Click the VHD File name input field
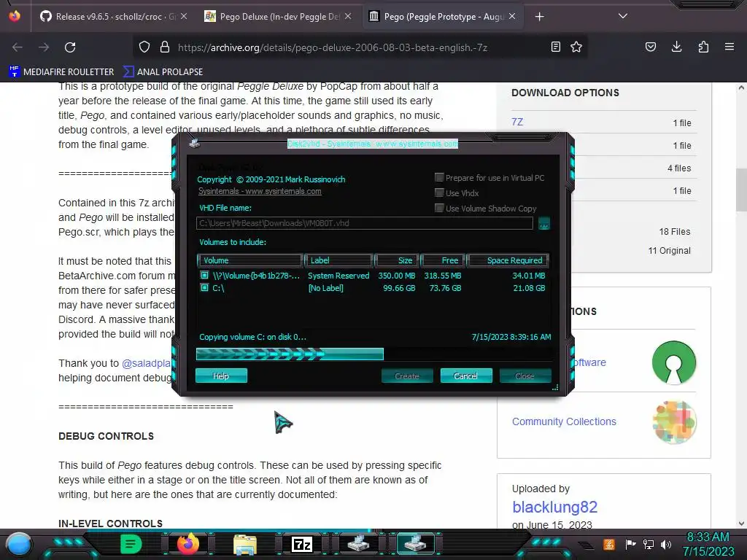Image resolution: width=747 pixels, height=560 pixels. 365,223
